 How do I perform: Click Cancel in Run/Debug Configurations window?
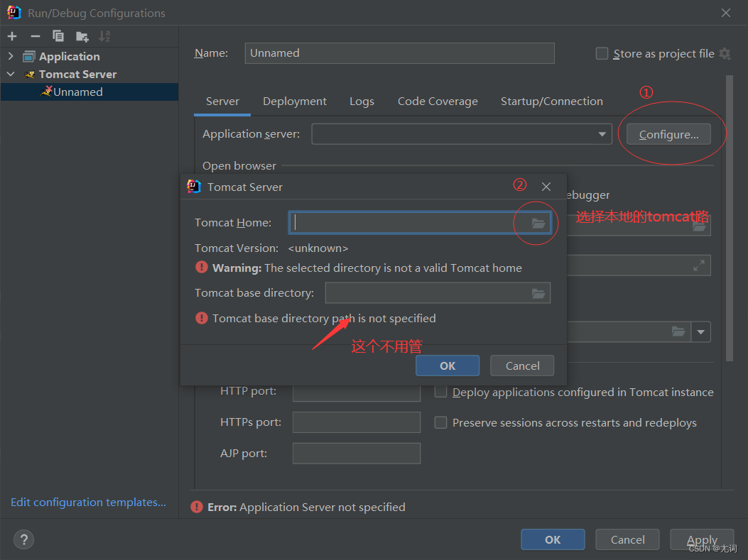click(x=627, y=539)
